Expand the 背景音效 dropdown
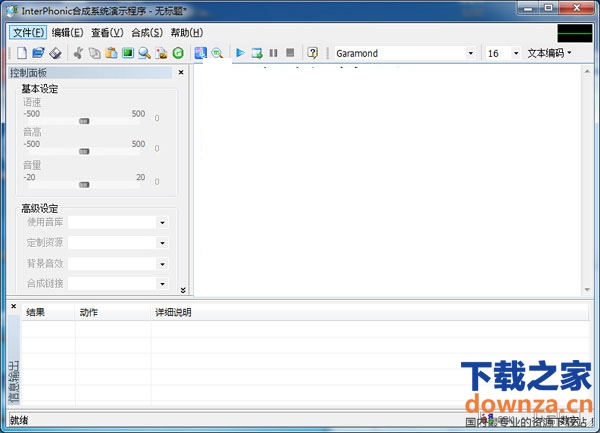 point(162,264)
